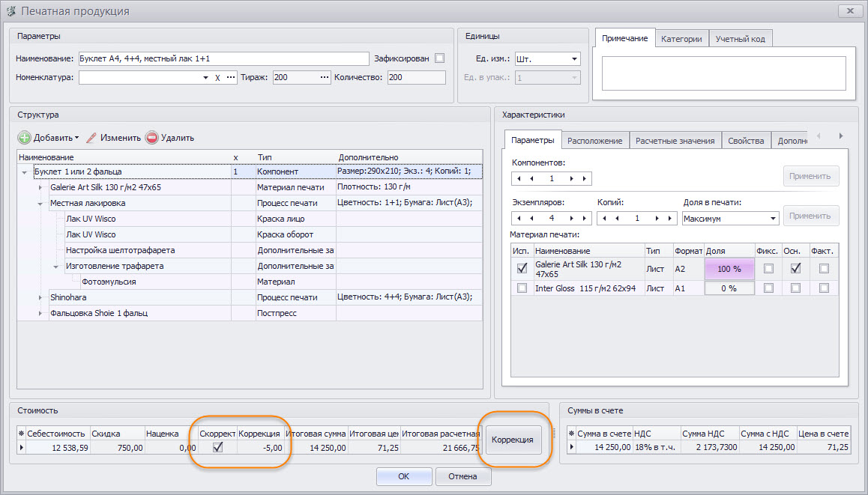
Task: Increase Копий by one step
Action: tap(657, 219)
